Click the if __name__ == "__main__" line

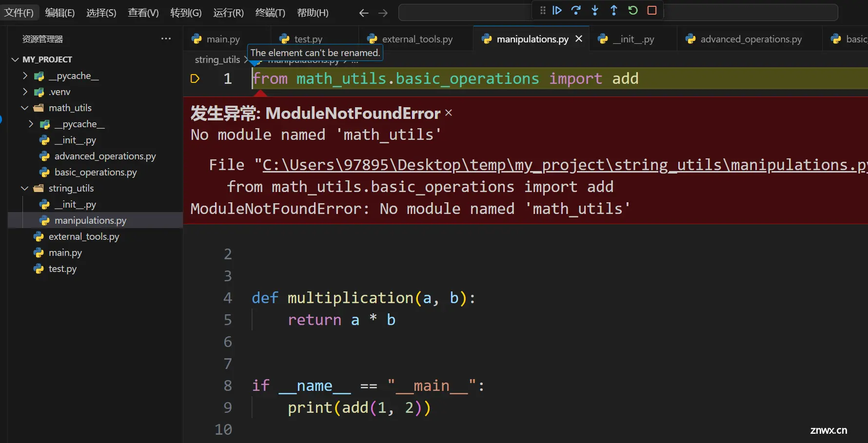tap(368, 385)
